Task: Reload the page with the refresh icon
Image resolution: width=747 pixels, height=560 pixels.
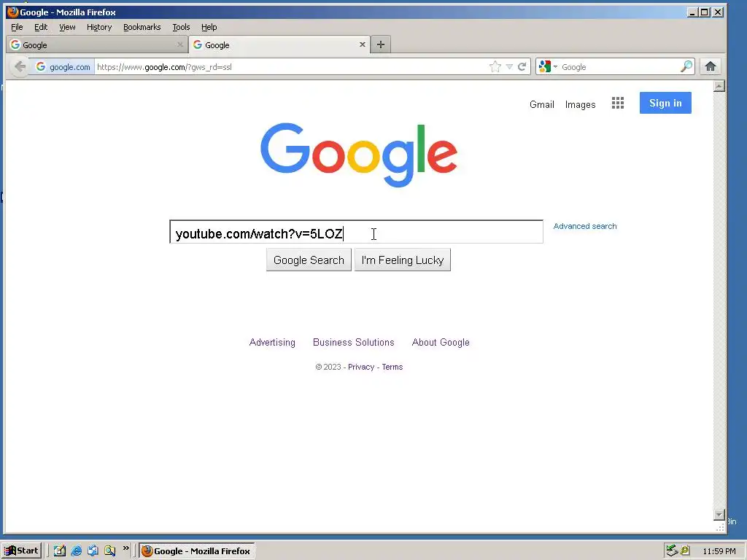Action: (x=522, y=66)
